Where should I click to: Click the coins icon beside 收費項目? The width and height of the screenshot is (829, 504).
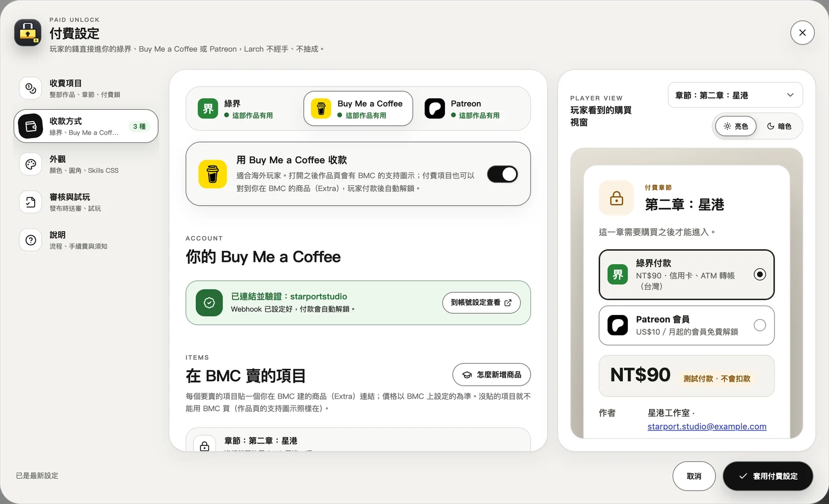pos(31,88)
